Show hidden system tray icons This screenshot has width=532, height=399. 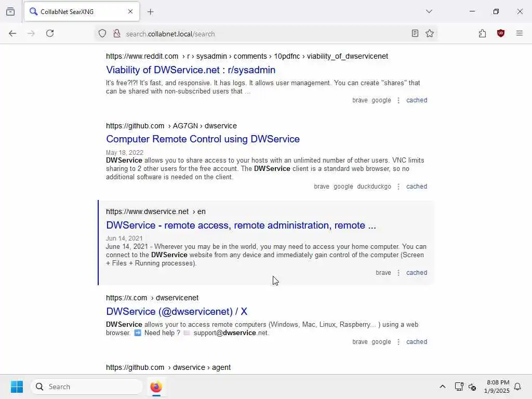443,387
